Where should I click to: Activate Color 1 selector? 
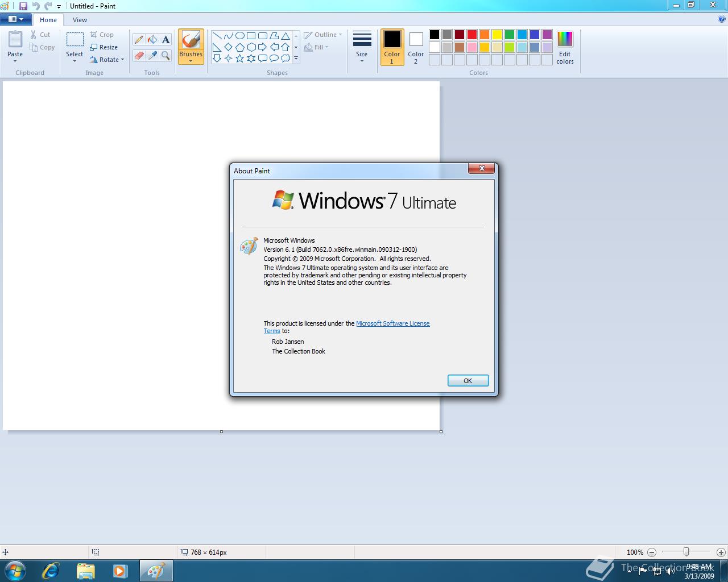392,47
